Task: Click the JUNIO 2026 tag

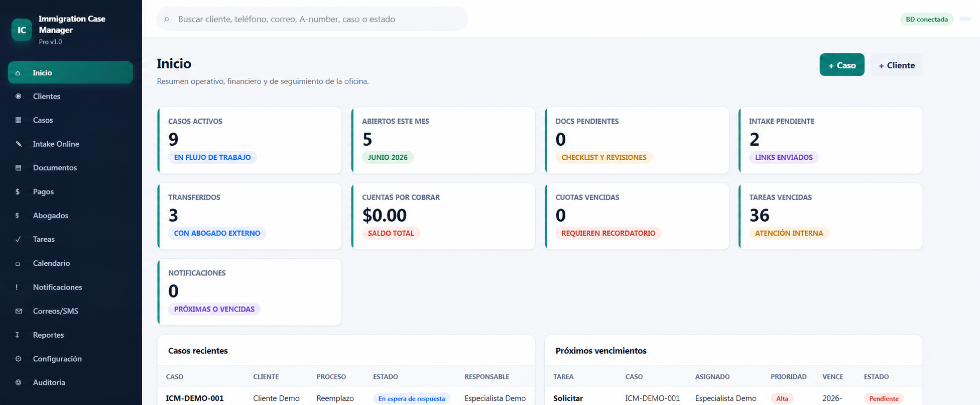Action: (x=388, y=157)
